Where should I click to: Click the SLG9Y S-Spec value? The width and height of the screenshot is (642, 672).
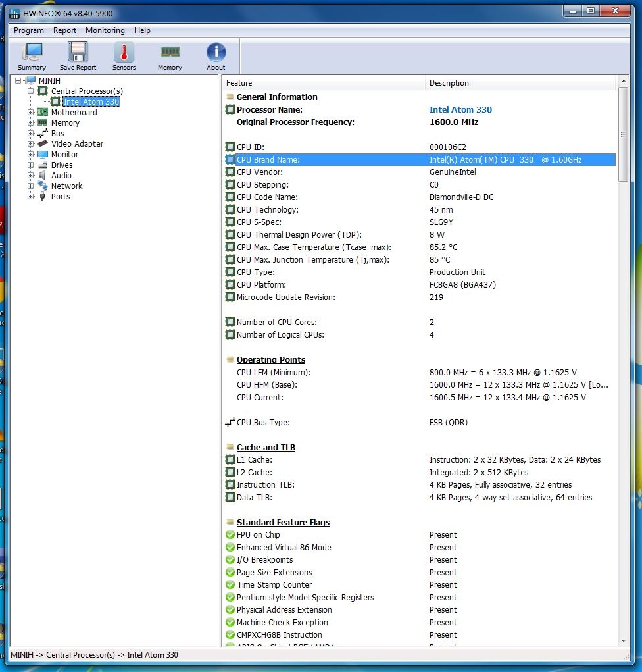pos(441,222)
